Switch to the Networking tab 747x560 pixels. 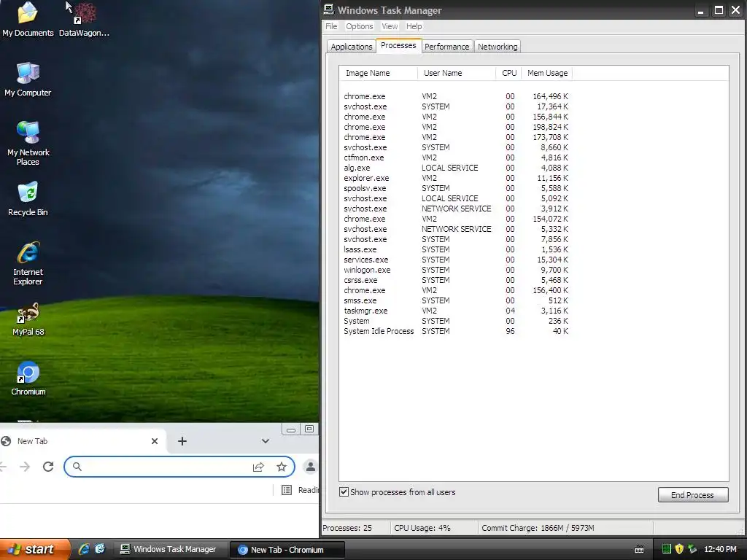tap(498, 46)
